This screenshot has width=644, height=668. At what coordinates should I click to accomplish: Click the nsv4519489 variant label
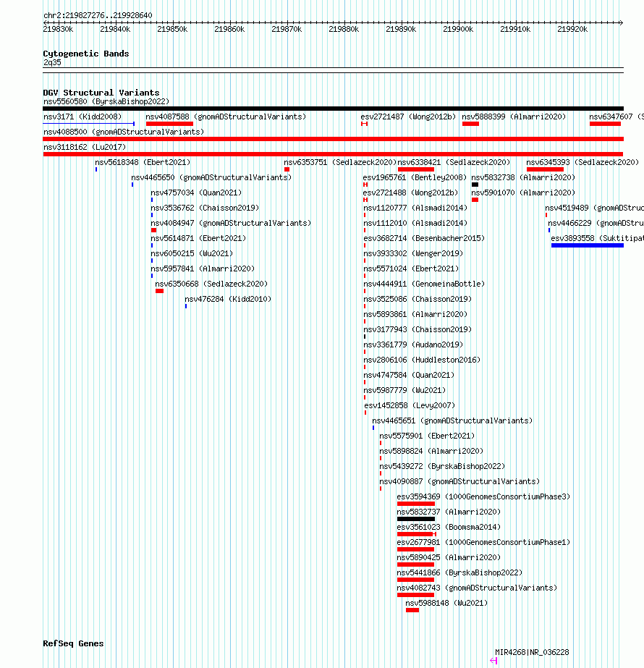pos(594,208)
